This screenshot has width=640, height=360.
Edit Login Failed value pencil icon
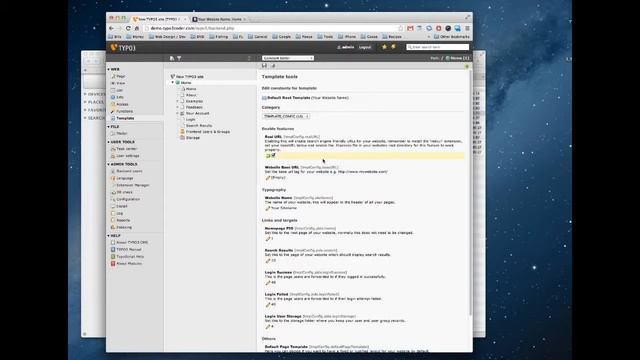pyautogui.click(x=268, y=304)
